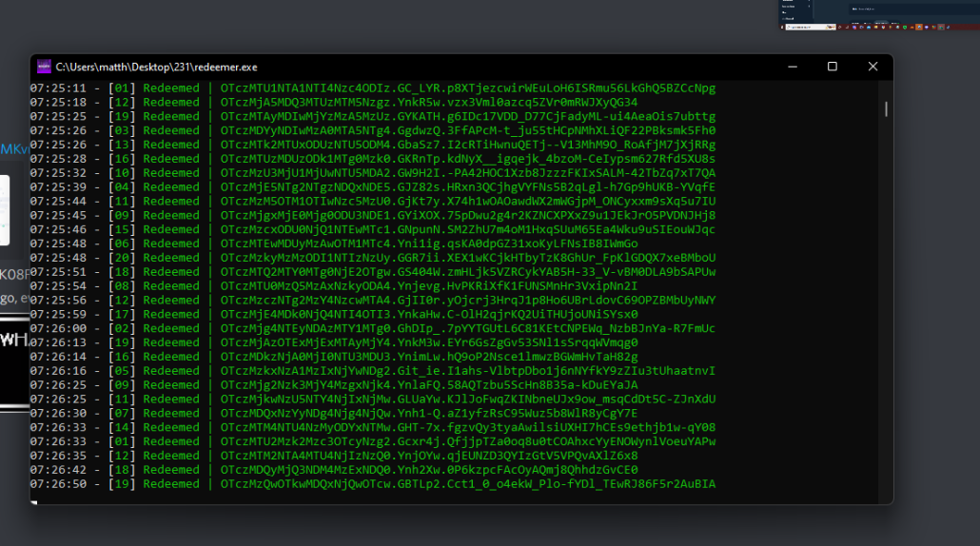Click the token starting OTczMzcxODU0NjQ1NTEwMTc1
Viewport: 980px width, 546px height.
click(x=467, y=229)
